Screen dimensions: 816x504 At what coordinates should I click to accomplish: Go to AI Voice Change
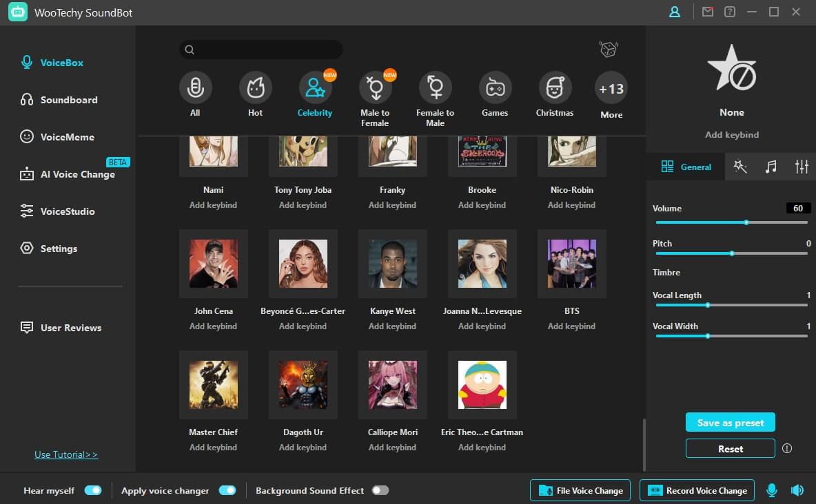[x=77, y=174]
